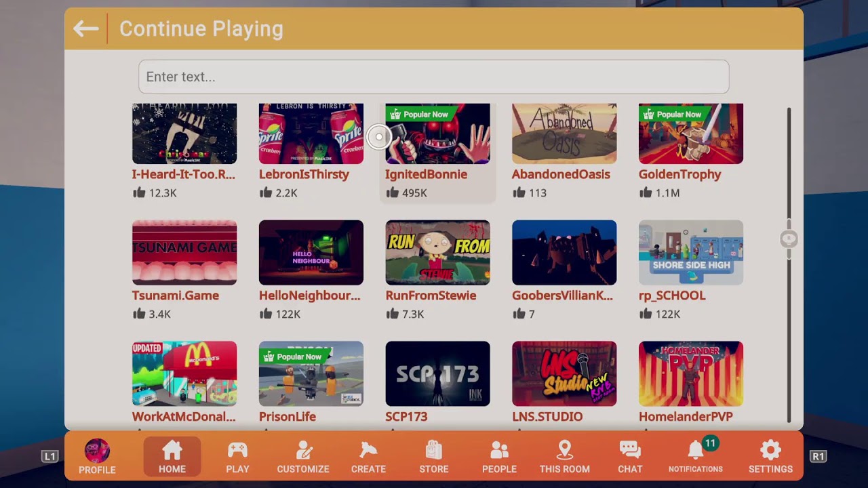Viewport: 868px width, 488px height.
Task: Click the 'SCP173' room title
Action: [406, 417]
